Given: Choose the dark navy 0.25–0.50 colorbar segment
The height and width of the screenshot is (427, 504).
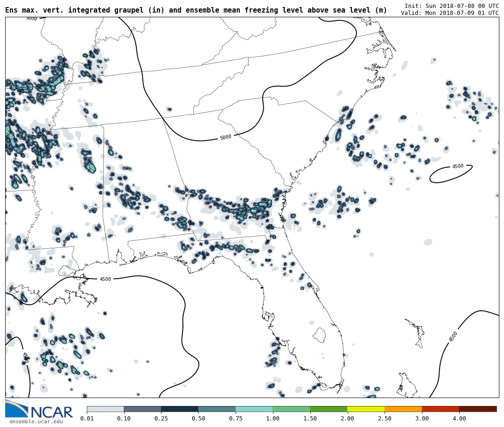Looking at the screenshot, I should 180,409.
